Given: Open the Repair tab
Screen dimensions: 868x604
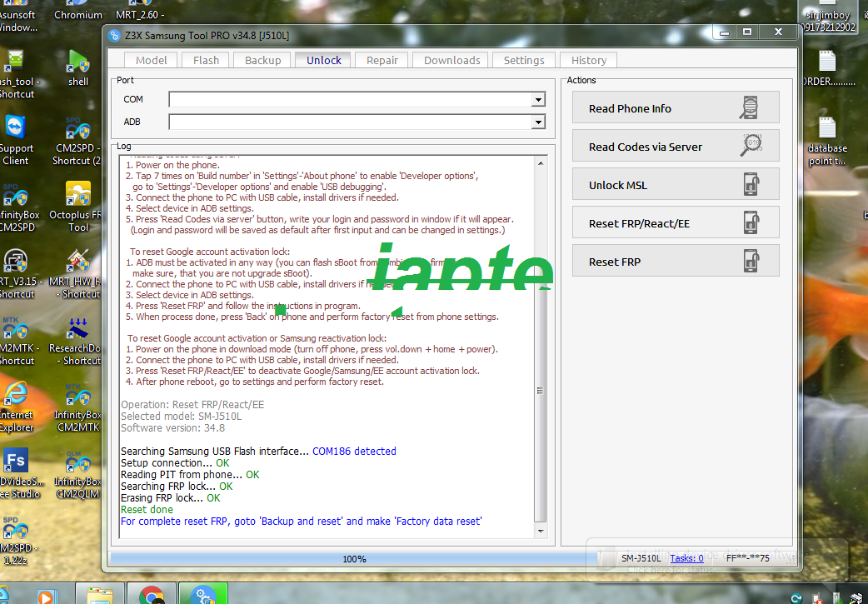Looking at the screenshot, I should click(x=382, y=60).
